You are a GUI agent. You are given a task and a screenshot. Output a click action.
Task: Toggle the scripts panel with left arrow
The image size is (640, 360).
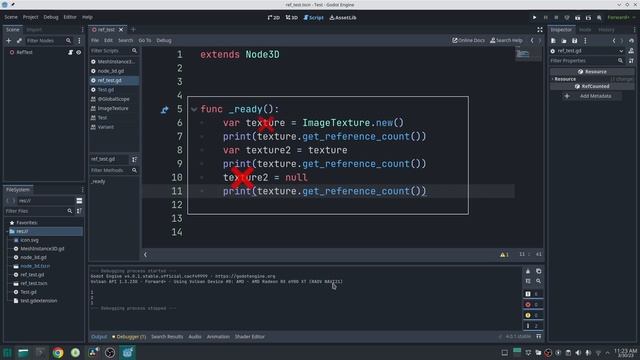[x=145, y=255]
